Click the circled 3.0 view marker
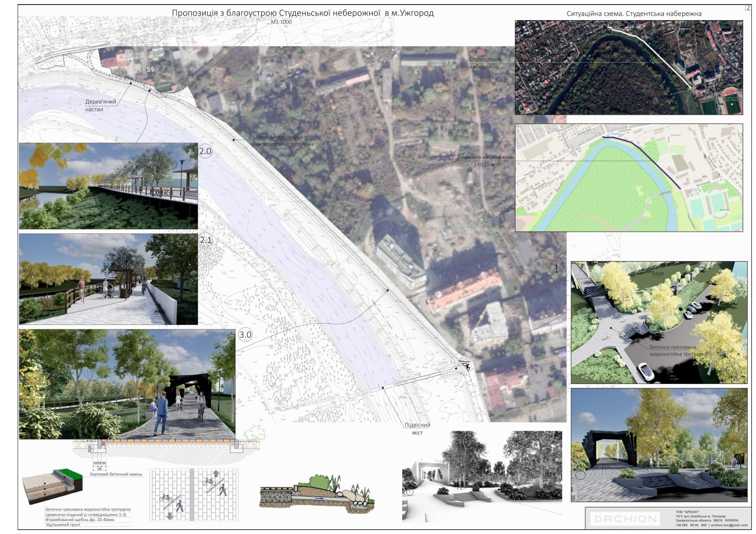 [245, 335]
